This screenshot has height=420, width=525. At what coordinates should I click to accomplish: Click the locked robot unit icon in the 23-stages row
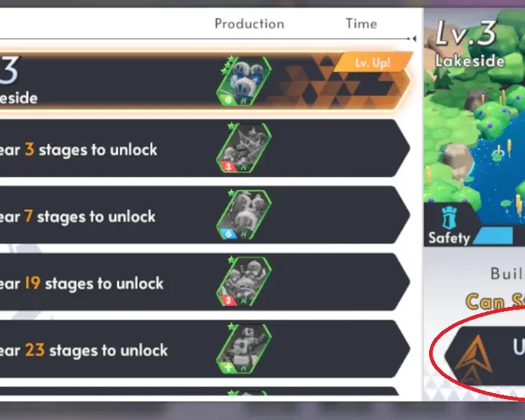tap(244, 349)
